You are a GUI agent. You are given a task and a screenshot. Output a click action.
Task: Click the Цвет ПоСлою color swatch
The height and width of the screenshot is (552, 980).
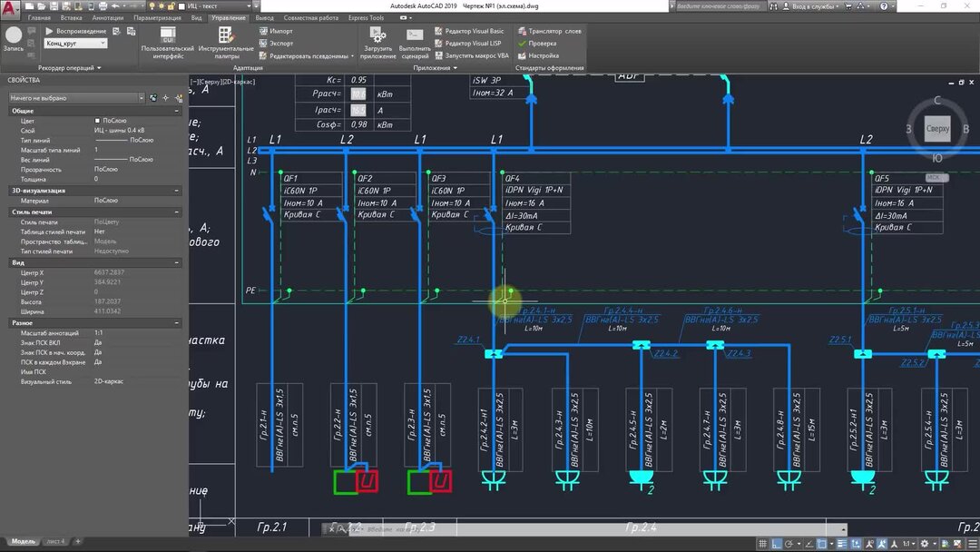[97, 121]
